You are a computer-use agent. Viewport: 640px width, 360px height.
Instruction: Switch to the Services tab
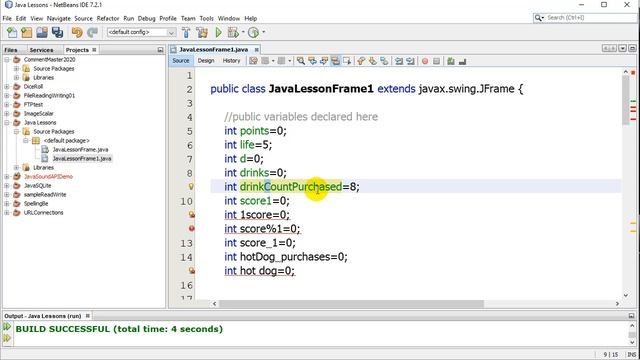tap(41, 50)
